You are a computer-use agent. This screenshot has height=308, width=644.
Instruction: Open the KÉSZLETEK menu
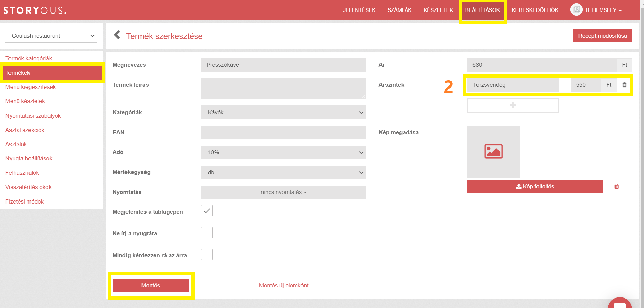coord(438,10)
